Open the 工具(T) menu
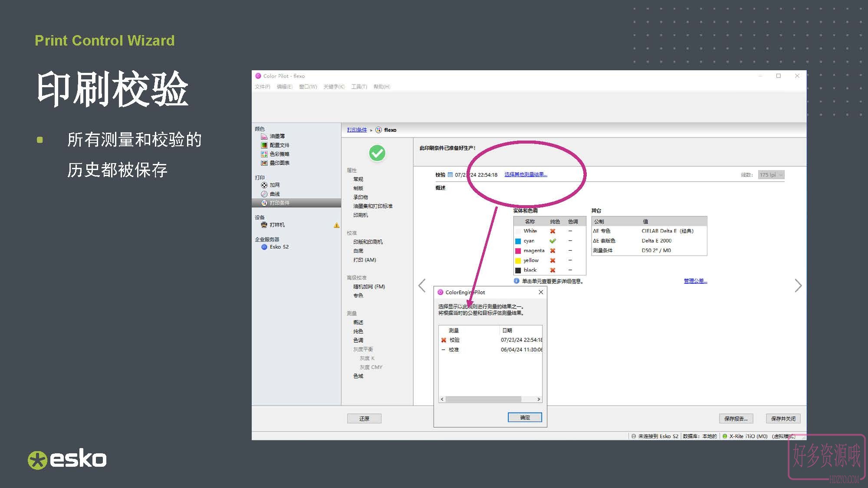 (x=359, y=87)
